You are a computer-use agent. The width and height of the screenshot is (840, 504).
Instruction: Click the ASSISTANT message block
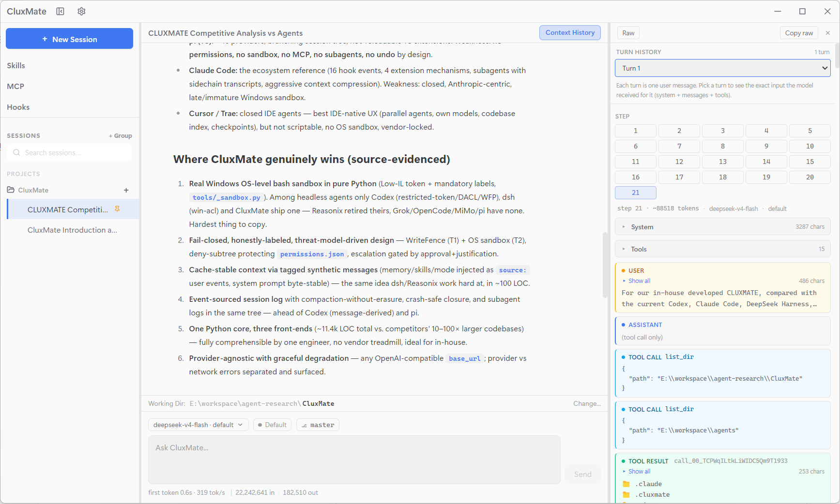point(723,331)
